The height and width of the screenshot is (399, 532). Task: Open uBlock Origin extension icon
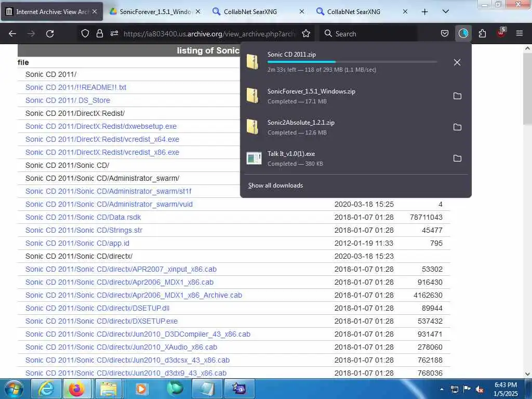(501, 33)
